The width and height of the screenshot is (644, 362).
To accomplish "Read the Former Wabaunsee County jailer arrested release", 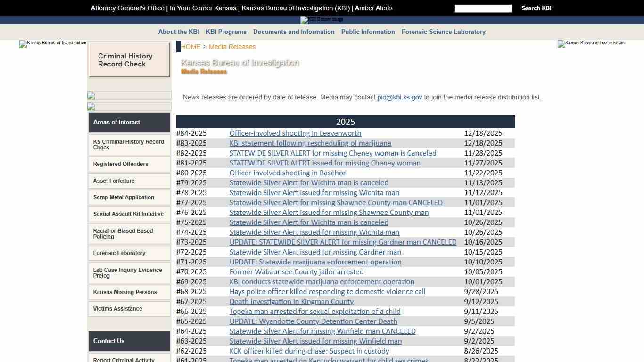I will pos(296,271).
